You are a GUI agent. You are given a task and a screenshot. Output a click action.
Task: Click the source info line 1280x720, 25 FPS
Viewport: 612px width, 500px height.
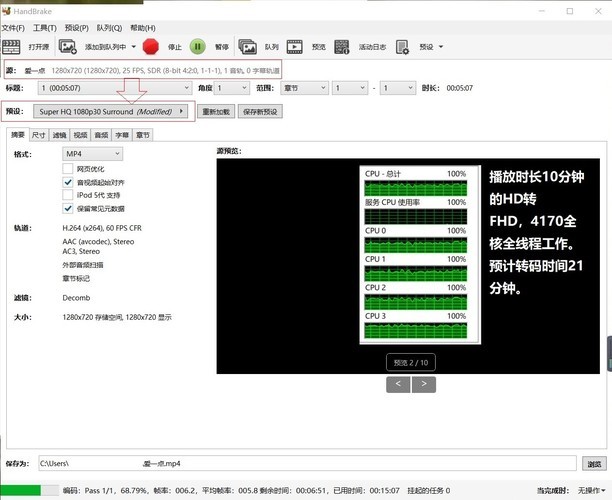tap(165, 71)
